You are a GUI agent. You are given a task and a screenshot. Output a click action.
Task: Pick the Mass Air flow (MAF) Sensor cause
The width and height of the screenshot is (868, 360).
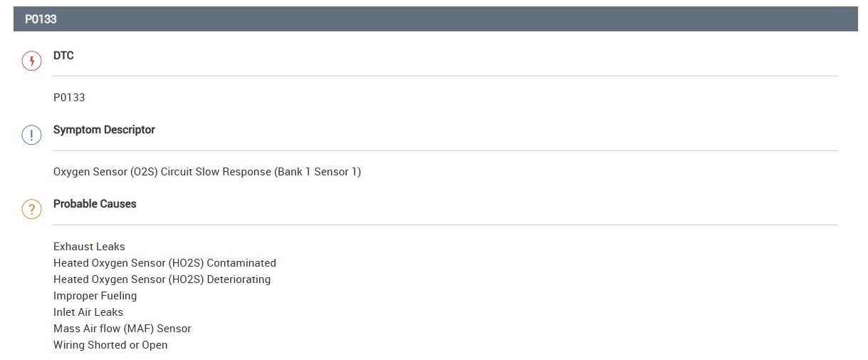tap(122, 329)
